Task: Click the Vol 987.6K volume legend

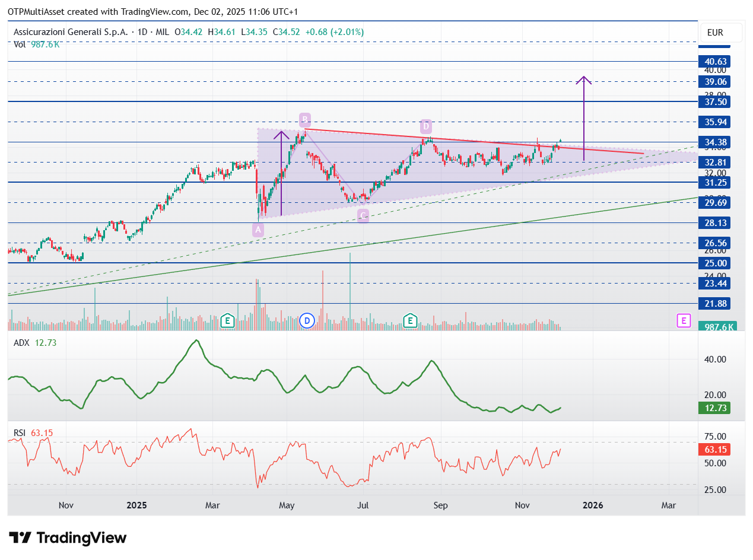Action: coord(36,44)
